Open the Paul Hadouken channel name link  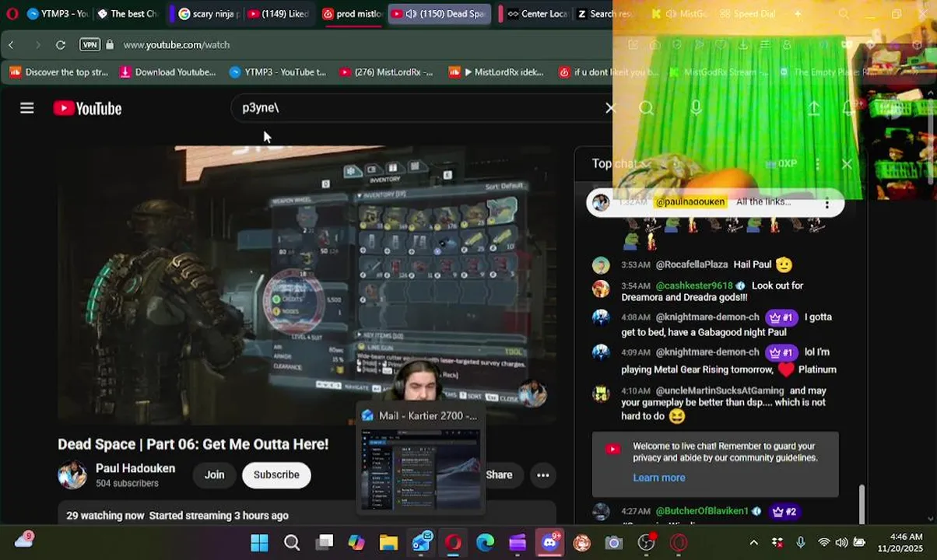(135, 468)
